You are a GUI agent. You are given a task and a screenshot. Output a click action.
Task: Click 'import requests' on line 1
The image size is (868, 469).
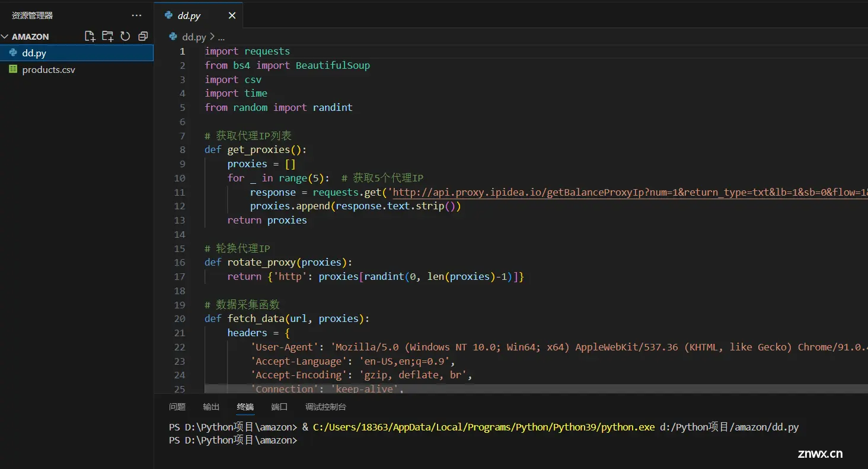[247, 52]
